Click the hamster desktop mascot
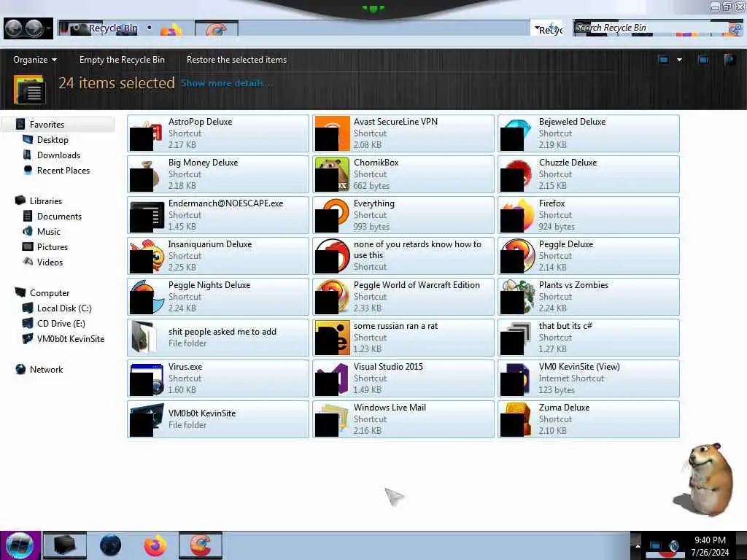This screenshot has height=560, width=747. tap(705, 480)
